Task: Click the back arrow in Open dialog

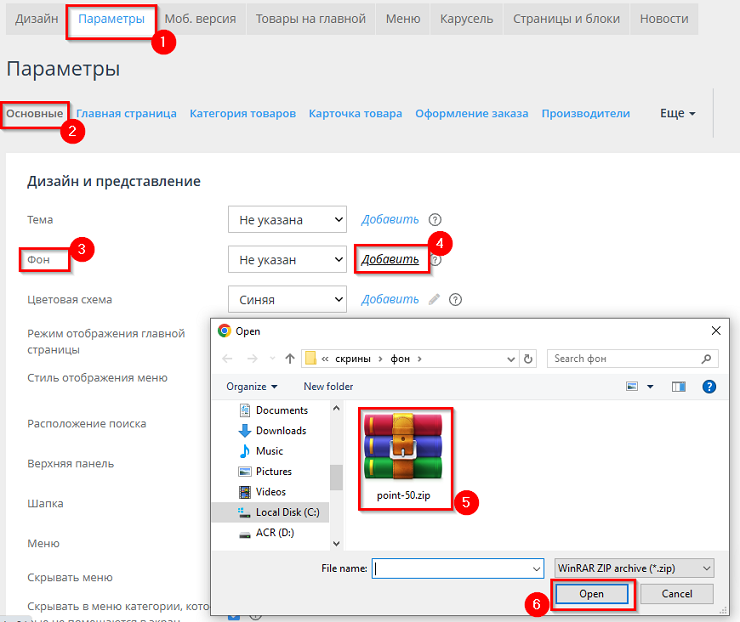Action: (x=228, y=358)
